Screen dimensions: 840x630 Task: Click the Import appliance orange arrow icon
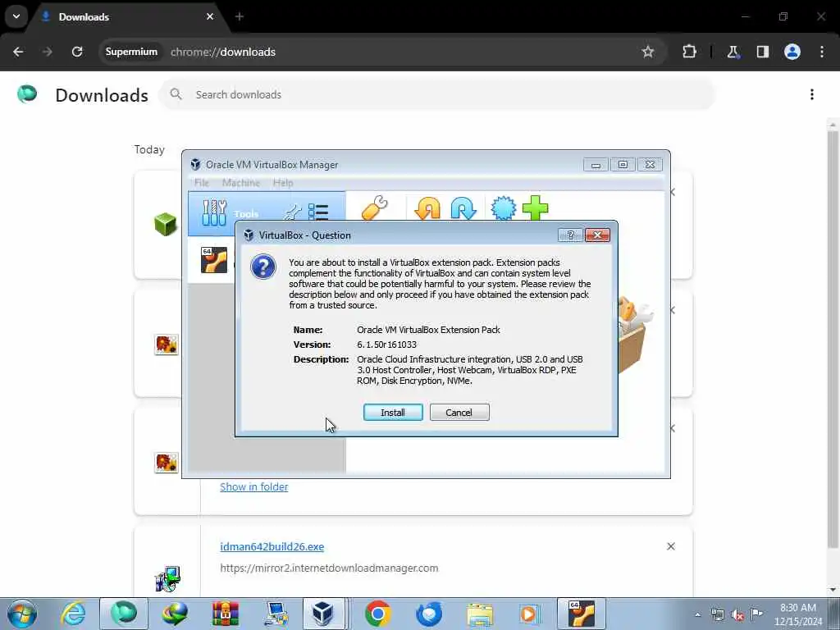427,208
